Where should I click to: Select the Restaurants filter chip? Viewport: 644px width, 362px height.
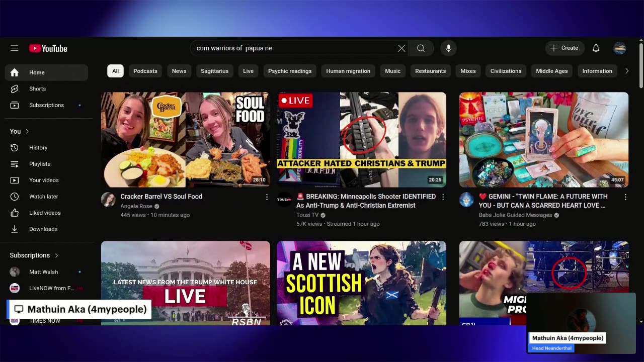(431, 71)
